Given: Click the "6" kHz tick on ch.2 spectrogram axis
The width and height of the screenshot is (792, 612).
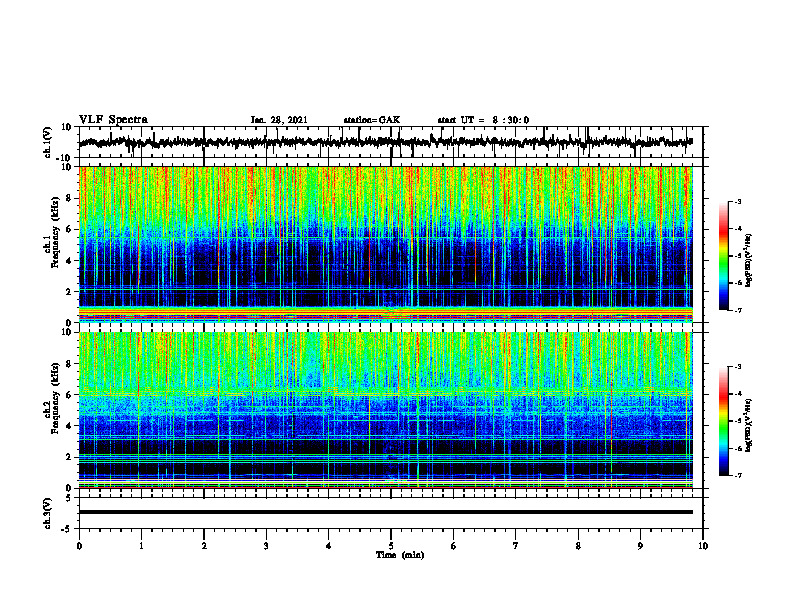Looking at the screenshot, I should click(x=70, y=395).
